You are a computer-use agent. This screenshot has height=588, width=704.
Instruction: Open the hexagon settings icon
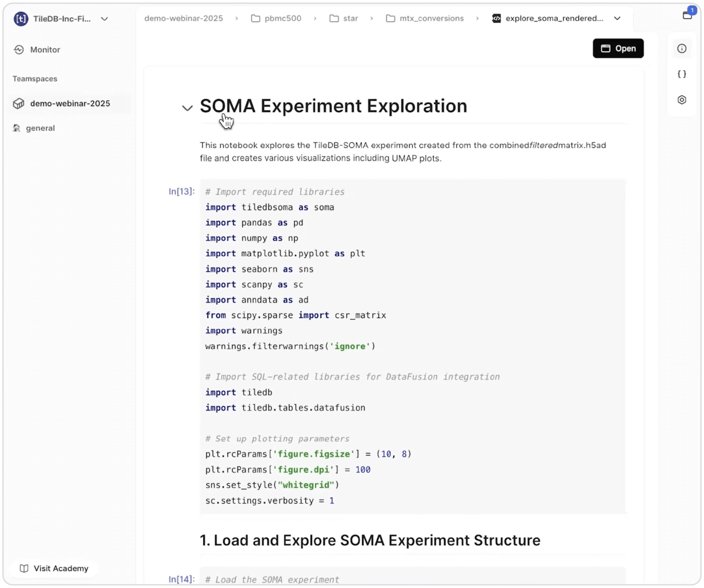[681, 100]
